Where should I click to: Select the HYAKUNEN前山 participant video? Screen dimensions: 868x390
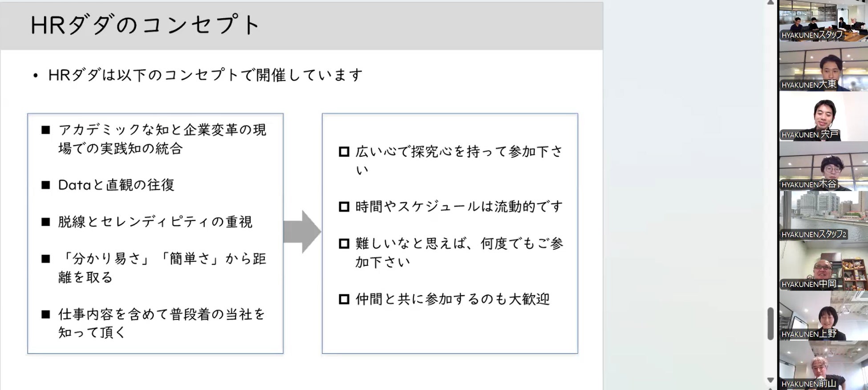click(823, 368)
